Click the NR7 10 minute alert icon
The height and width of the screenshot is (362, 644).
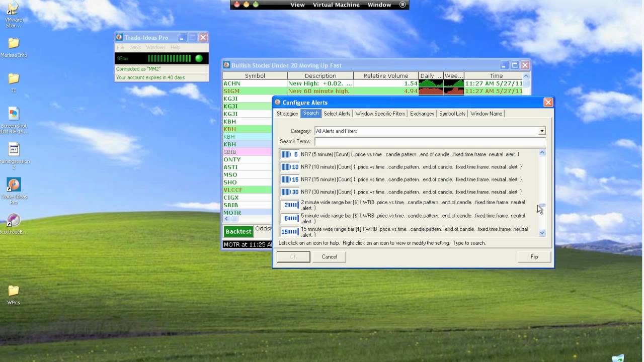290,167
